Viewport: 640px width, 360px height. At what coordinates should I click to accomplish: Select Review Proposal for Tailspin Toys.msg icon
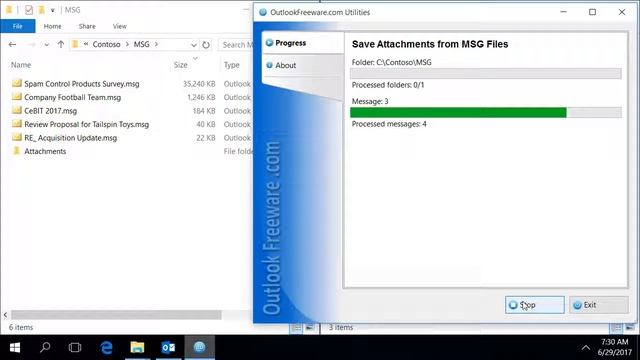[17, 124]
